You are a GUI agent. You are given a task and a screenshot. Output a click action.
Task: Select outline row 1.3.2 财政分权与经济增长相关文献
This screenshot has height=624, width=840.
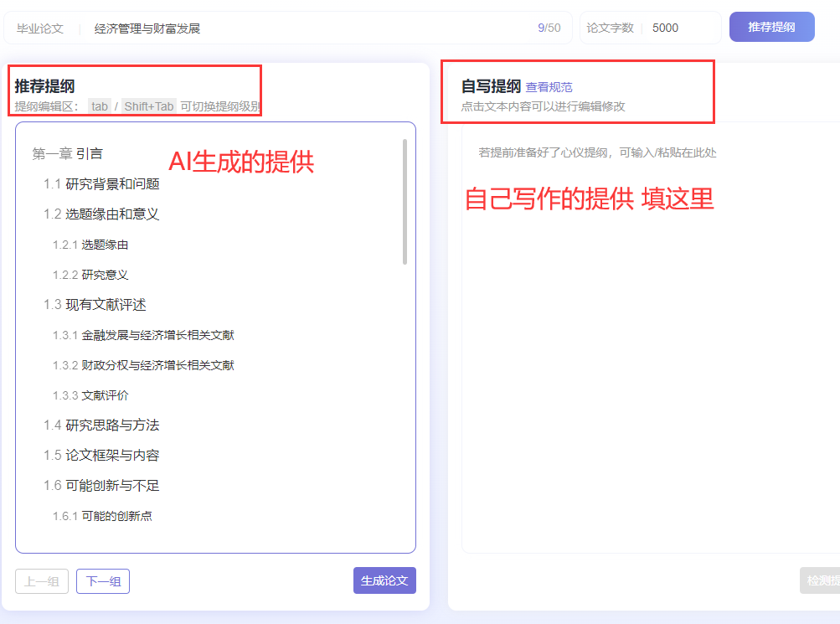(x=143, y=365)
